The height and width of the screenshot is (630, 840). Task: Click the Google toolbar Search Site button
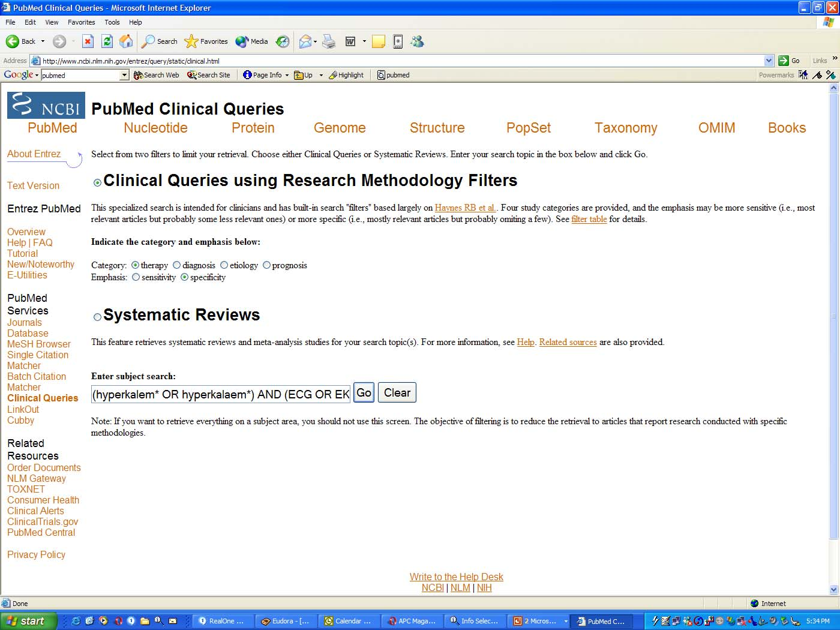pos(209,75)
